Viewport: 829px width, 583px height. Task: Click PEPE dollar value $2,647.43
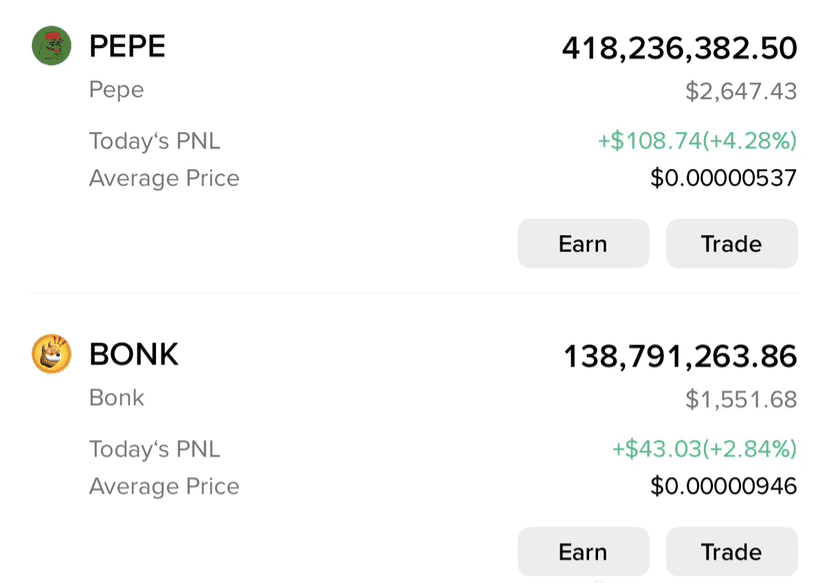(x=741, y=91)
